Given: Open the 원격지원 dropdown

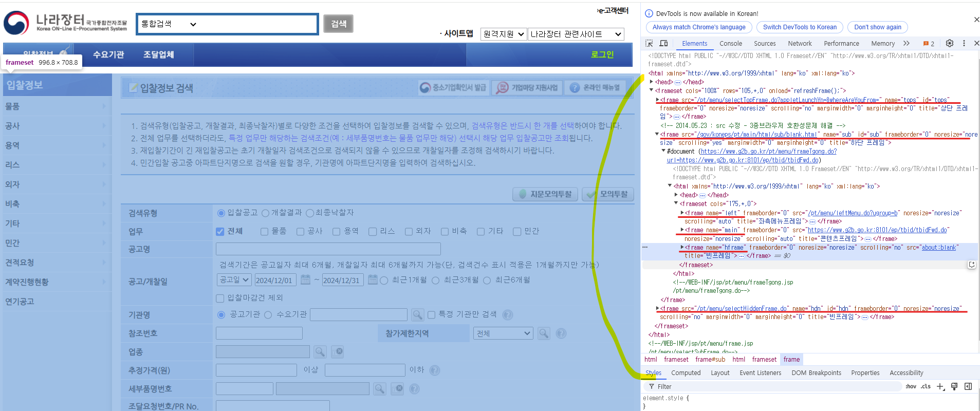Looking at the screenshot, I should tap(504, 34).
